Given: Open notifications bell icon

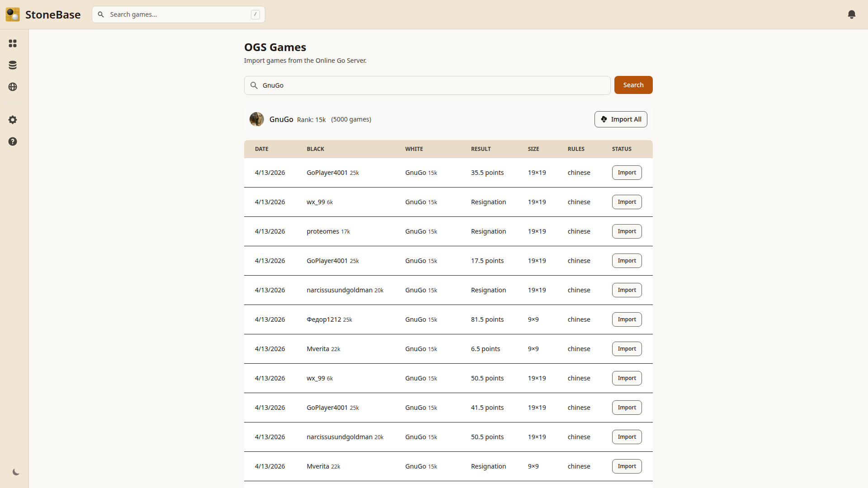Looking at the screenshot, I should pos(852,14).
